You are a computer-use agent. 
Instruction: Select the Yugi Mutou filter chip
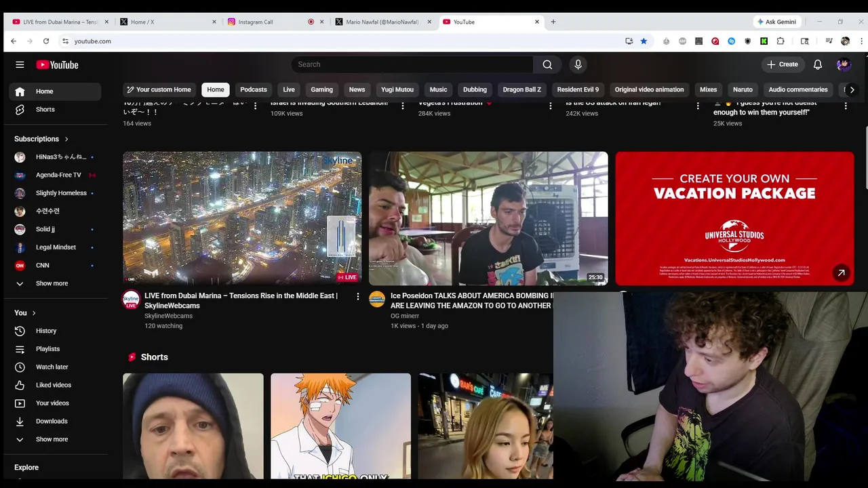(x=397, y=89)
